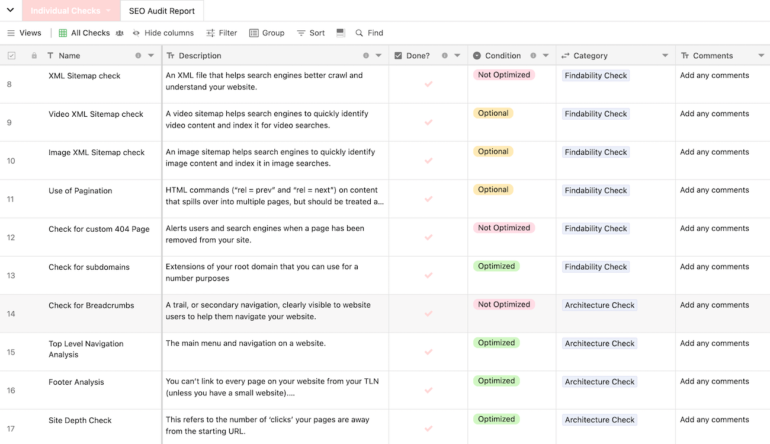This screenshot has width=770, height=444.
Task: Open the Group options
Action: (267, 33)
